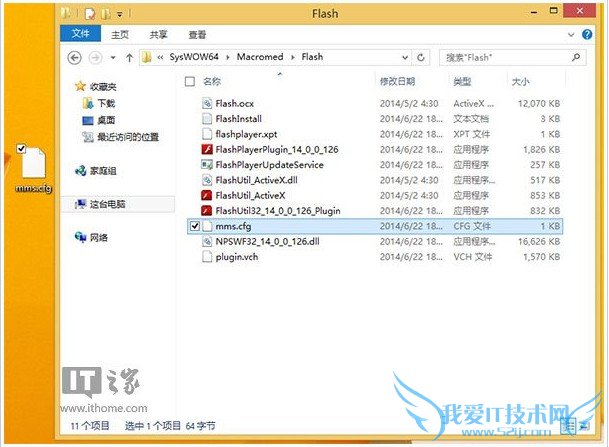Switch to details view in status bar
This screenshot has height=447, width=609.
pyautogui.click(x=570, y=426)
